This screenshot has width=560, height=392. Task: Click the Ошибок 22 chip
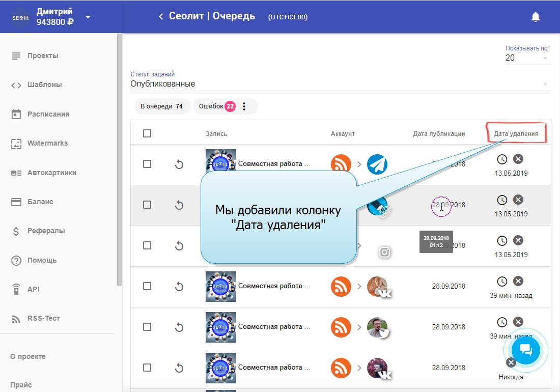(216, 106)
